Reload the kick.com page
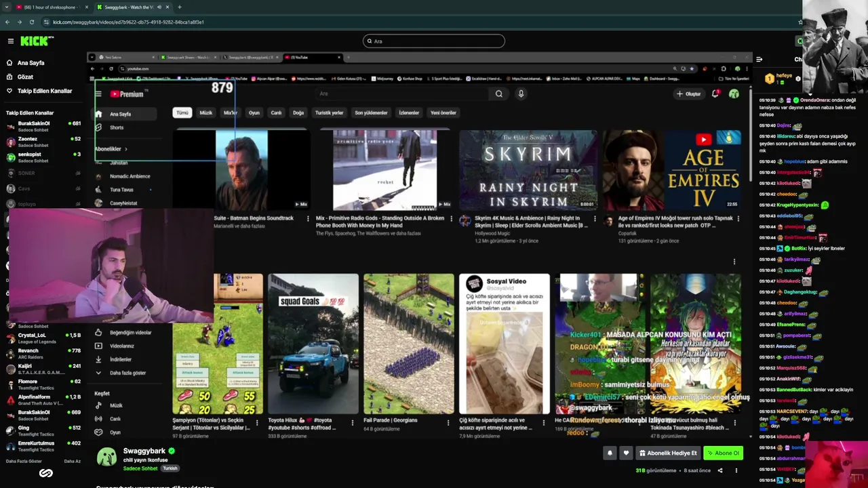The height and width of the screenshot is (488, 868). 31,22
